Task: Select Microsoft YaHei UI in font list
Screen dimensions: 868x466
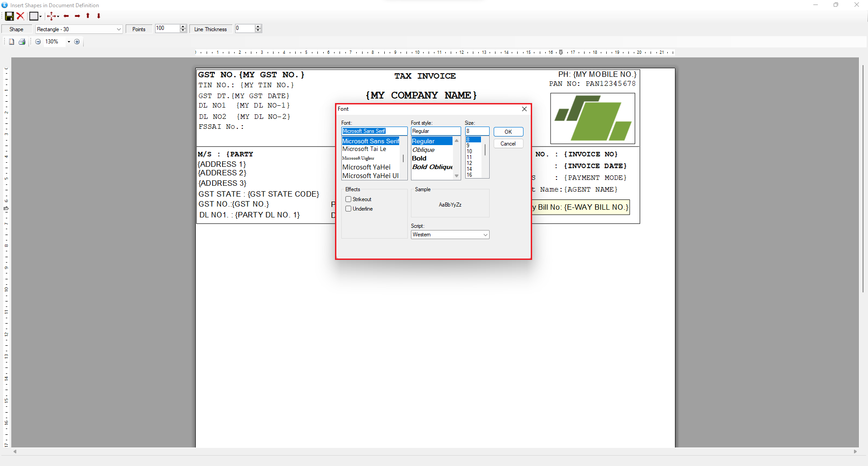Action: pos(370,176)
